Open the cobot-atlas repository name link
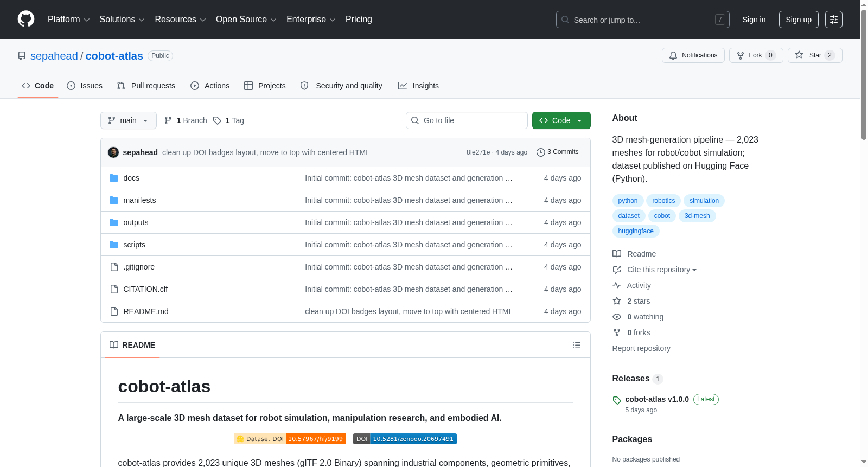This screenshot has height=467, width=868. coord(114,56)
